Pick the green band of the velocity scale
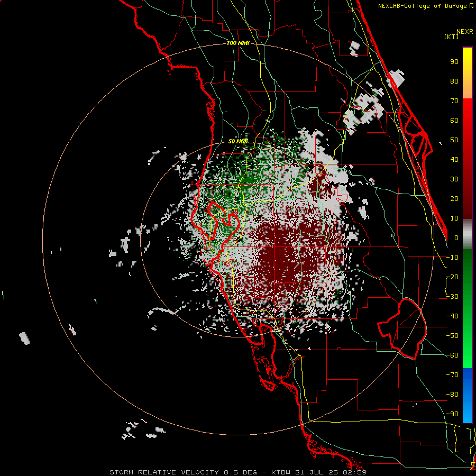This screenshot has width=476, height=476. 467,308
